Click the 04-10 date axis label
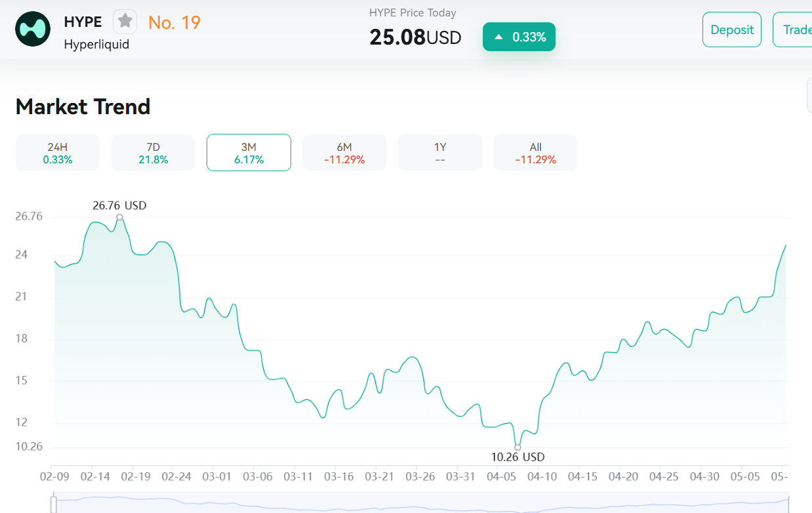Screen dimensions: 812x513 (x=542, y=476)
